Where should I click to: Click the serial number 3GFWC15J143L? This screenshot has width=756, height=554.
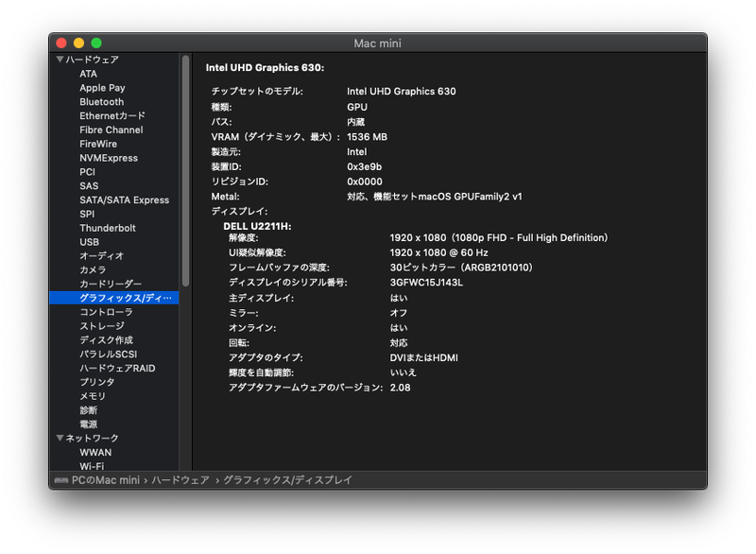pyautogui.click(x=426, y=283)
